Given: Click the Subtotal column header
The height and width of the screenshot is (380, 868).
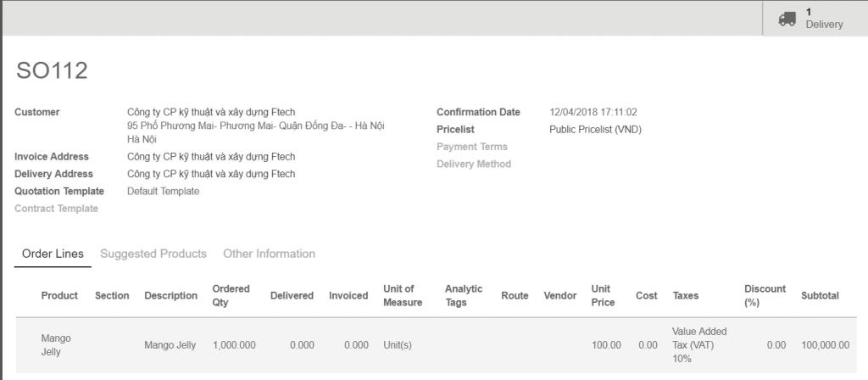Looking at the screenshot, I should pos(820,296).
